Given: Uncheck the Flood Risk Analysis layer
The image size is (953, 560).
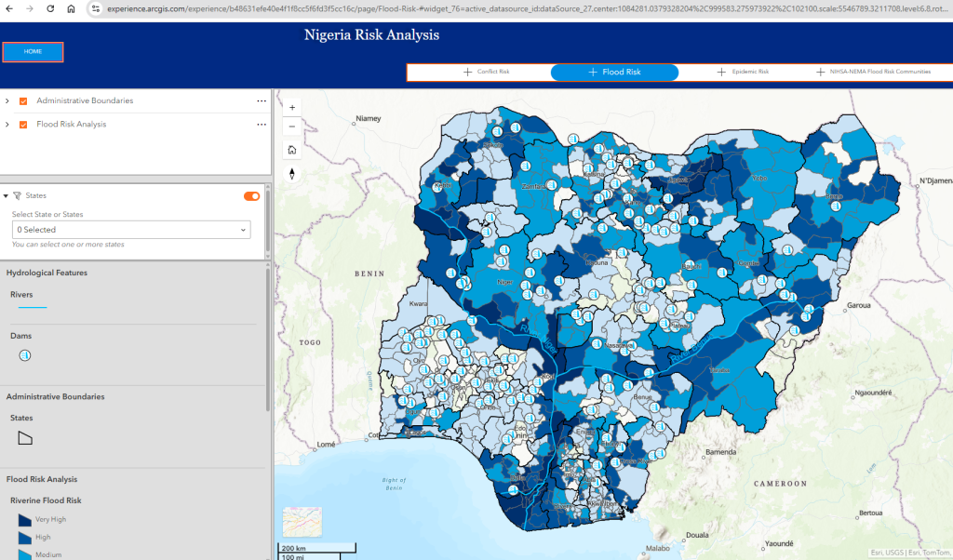Looking at the screenshot, I should tap(23, 125).
